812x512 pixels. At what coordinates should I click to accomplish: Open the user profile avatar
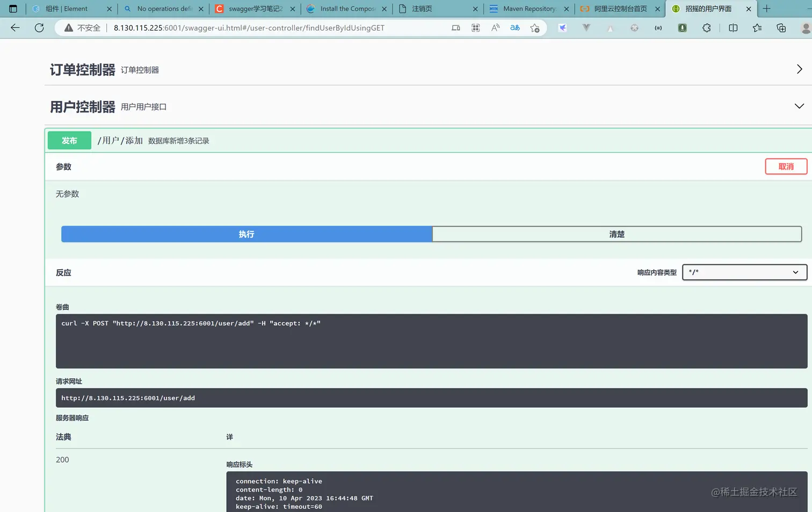point(806,28)
